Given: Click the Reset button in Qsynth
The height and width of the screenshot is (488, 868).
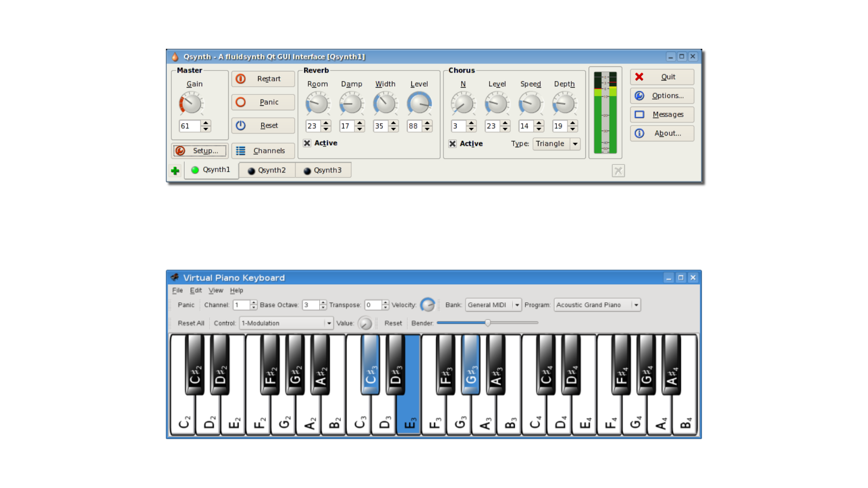Looking at the screenshot, I should tap(263, 126).
